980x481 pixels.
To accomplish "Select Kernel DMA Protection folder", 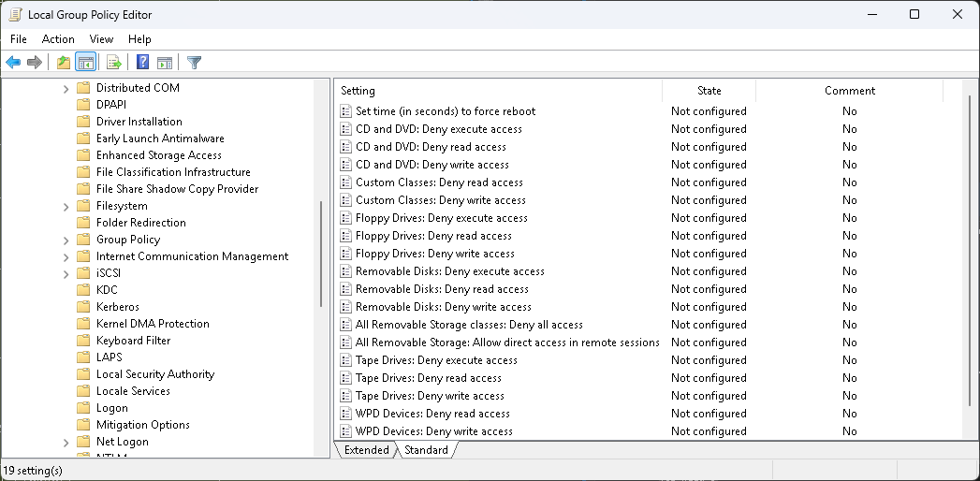I will click(153, 324).
